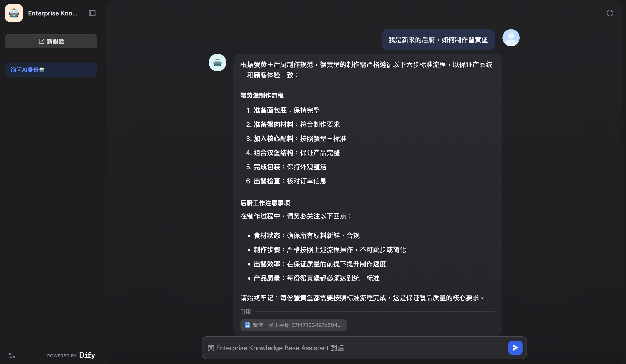
Task: Click the user message 我是新来的后厨
Action: pyautogui.click(x=438, y=40)
